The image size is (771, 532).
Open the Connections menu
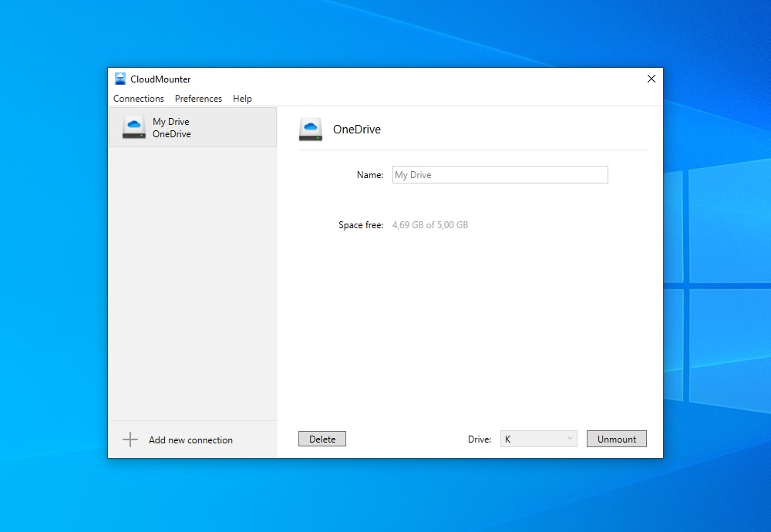pyautogui.click(x=139, y=99)
